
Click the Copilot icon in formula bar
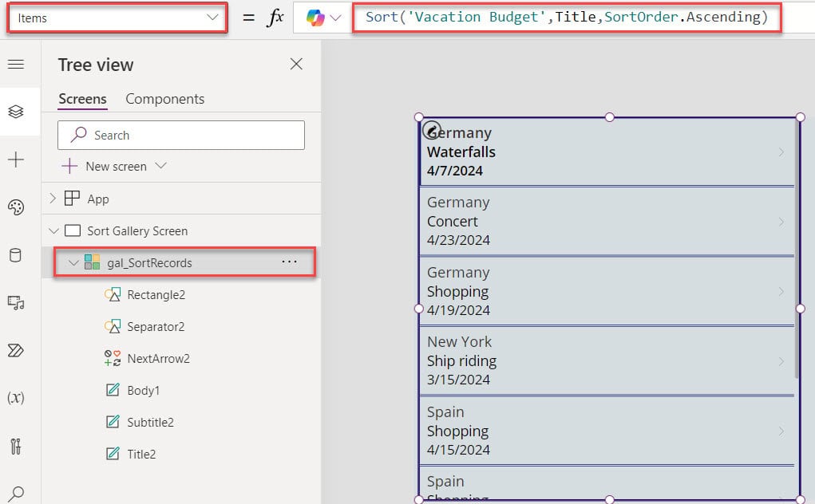click(315, 18)
